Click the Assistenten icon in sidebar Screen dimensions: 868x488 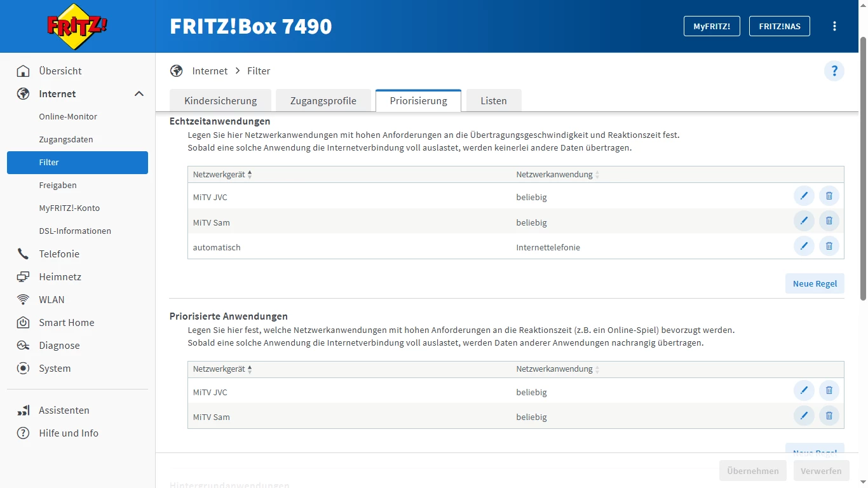click(x=24, y=410)
